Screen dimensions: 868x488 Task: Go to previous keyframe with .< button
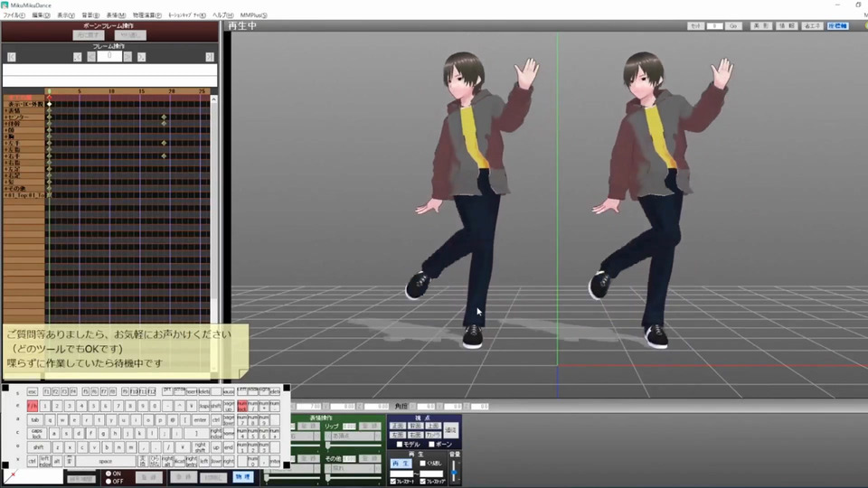(78, 57)
